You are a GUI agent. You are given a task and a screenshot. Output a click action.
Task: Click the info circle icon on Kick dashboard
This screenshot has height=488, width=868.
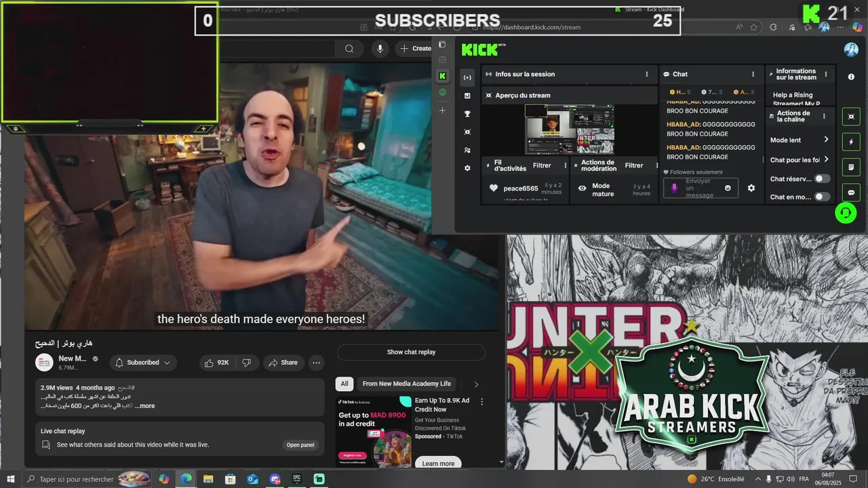[x=851, y=77]
